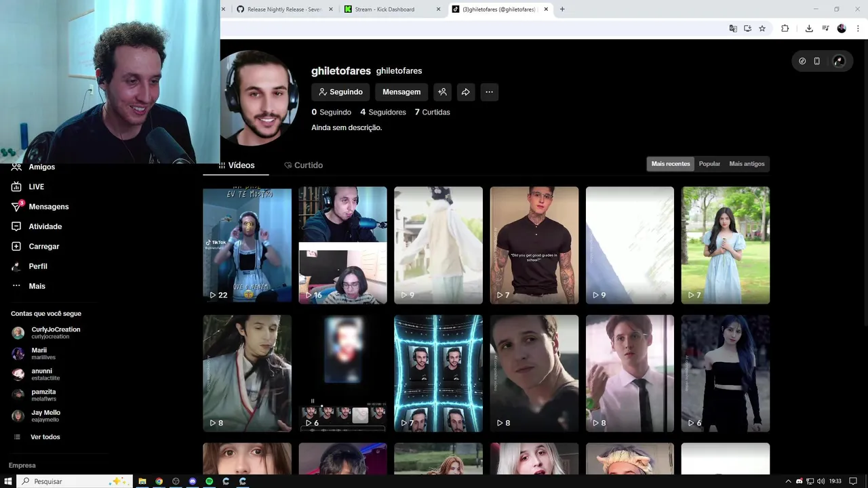
Task: Click the Google Translate icon in address bar
Action: tap(733, 28)
